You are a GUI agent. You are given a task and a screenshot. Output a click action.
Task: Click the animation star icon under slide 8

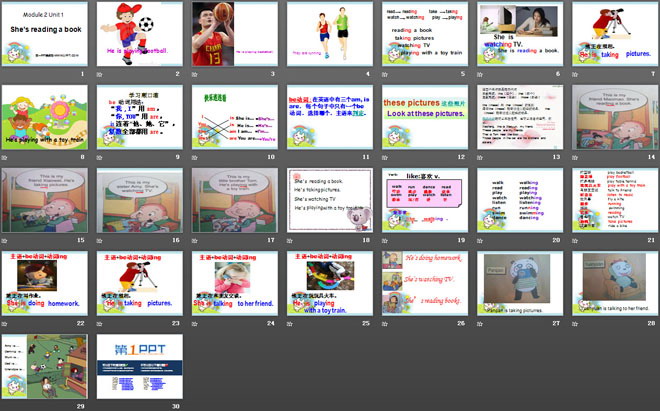point(5,157)
